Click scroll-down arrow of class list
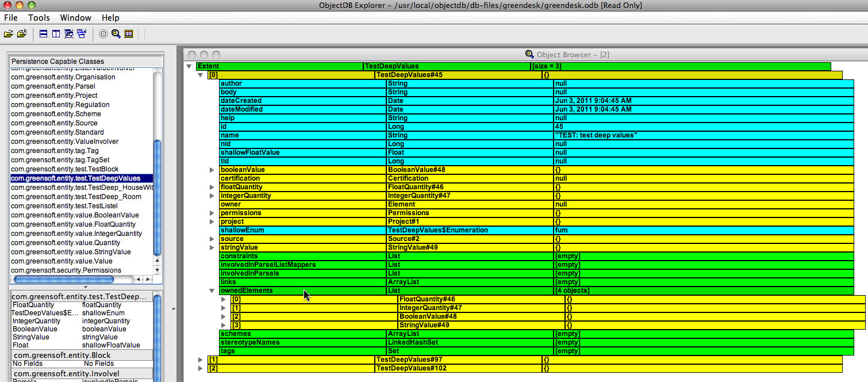 click(x=158, y=269)
